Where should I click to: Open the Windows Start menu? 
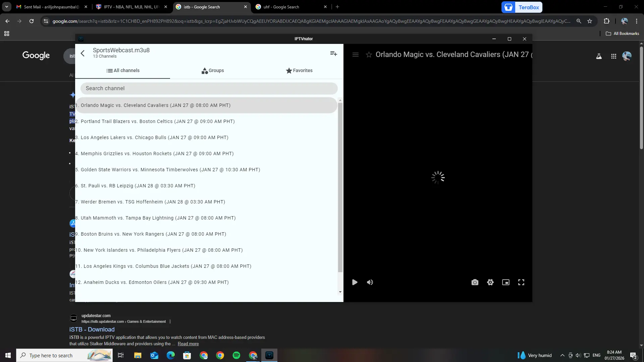point(8,355)
